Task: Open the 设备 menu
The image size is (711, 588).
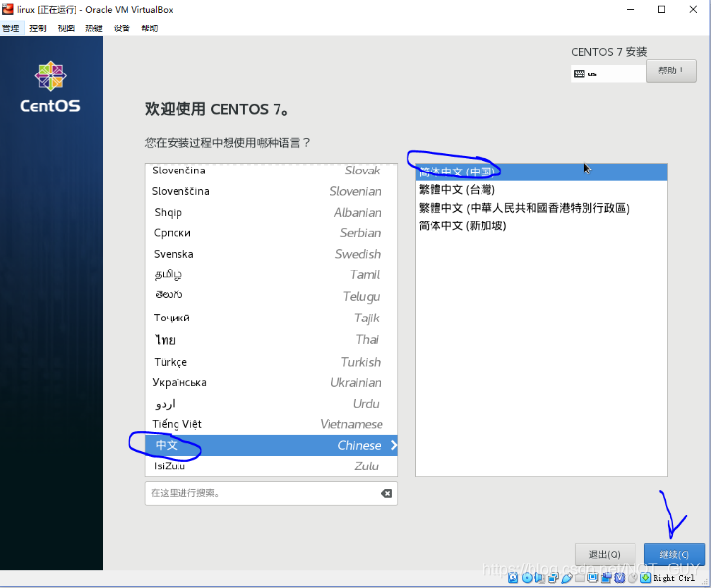Action: 122,28
